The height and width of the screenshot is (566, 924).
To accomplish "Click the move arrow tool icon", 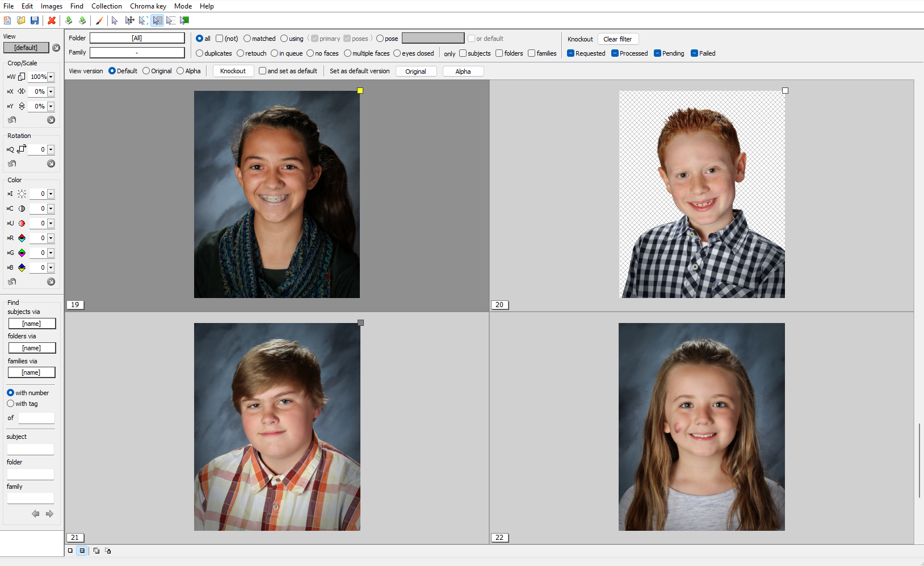I will [x=129, y=20].
